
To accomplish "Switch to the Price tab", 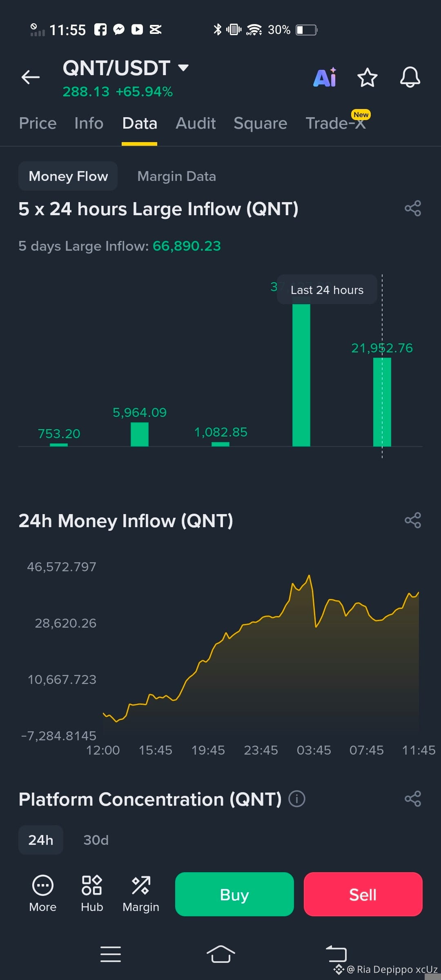I will coord(38,123).
